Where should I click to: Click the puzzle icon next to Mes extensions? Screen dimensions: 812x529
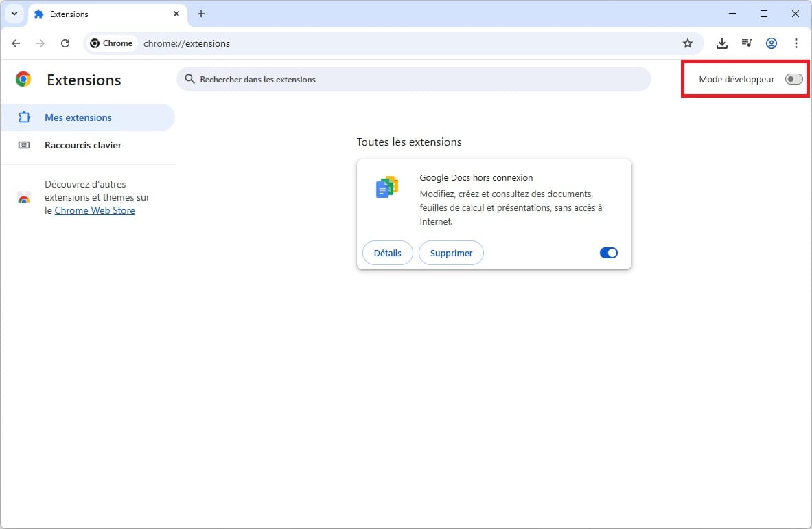(24, 117)
